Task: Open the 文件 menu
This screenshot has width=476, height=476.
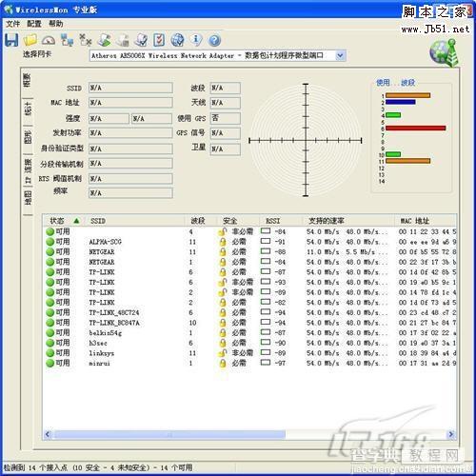Action: pyautogui.click(x=13, y=24)
